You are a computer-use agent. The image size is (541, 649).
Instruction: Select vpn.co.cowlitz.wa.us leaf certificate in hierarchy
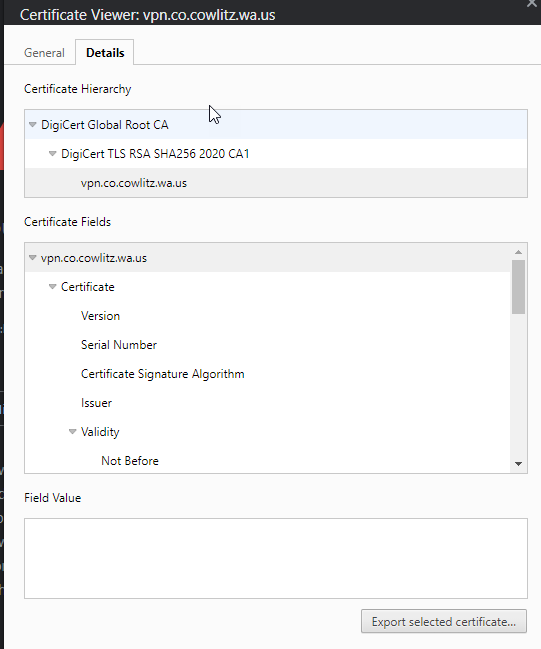click(x=276, y=183)
